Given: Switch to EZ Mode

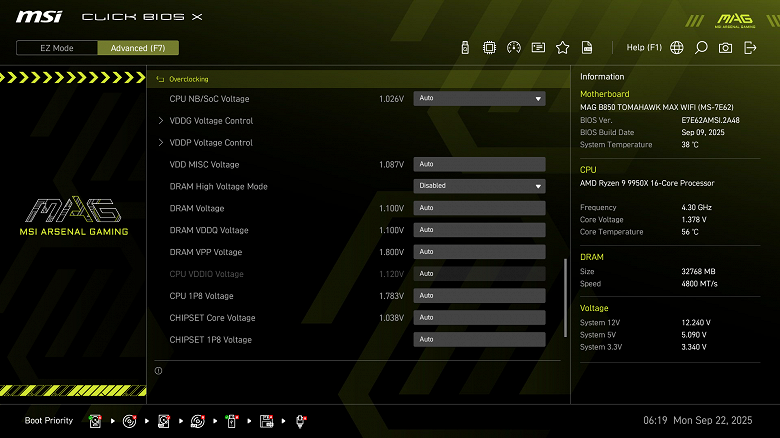Looking at the screenshot, I should click(57, 48).
